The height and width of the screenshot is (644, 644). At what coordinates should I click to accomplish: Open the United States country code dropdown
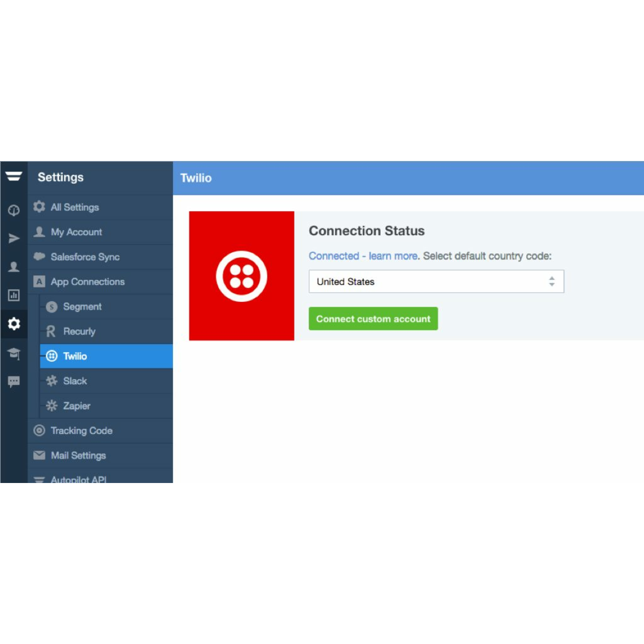pyautogui.click(x=428, y=282)
